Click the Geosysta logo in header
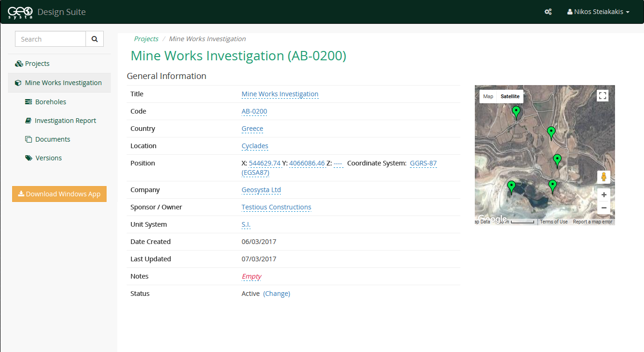This screenshot has height=352, width=644. [21, 12]
